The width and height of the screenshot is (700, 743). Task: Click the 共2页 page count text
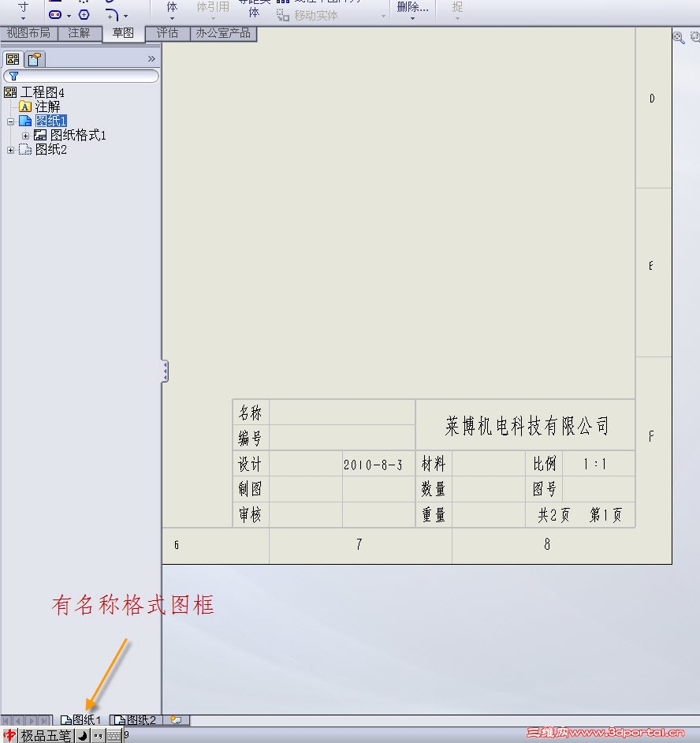point(553,514)
